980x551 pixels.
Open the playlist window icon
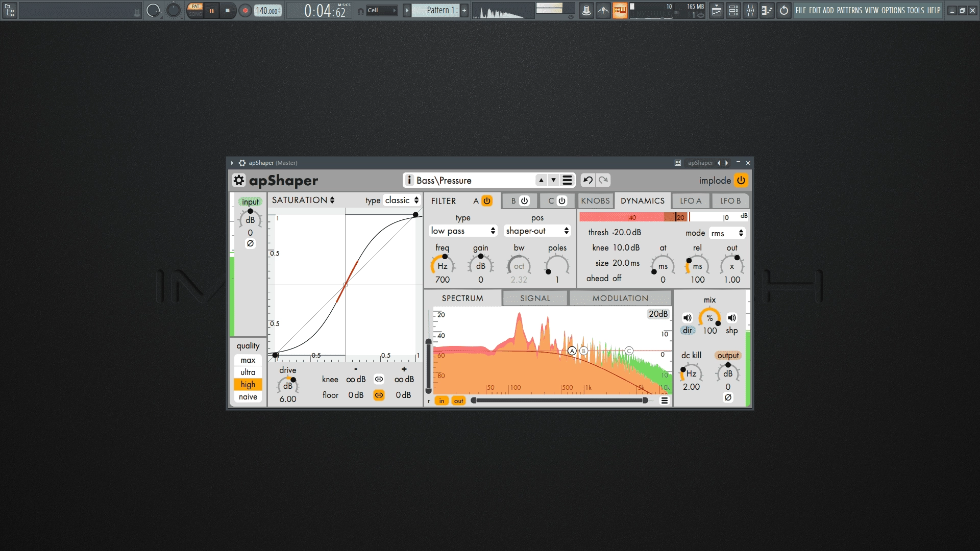point(717,10)
